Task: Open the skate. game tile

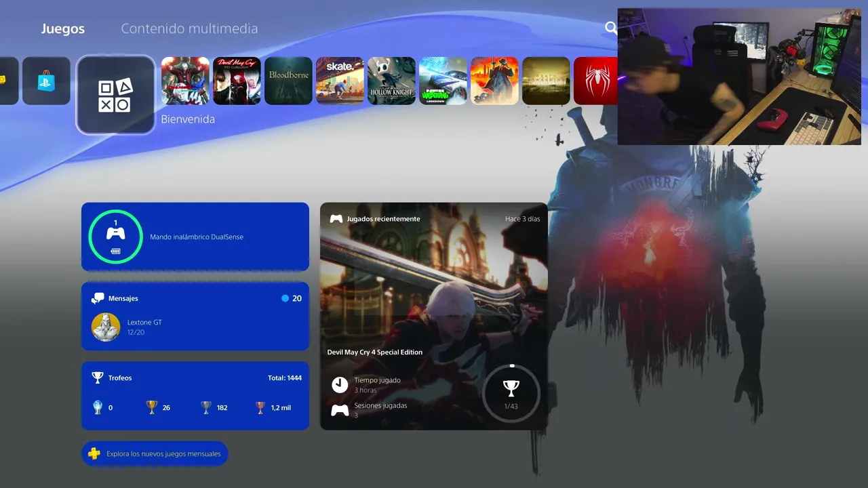Action: coord(340,81)
